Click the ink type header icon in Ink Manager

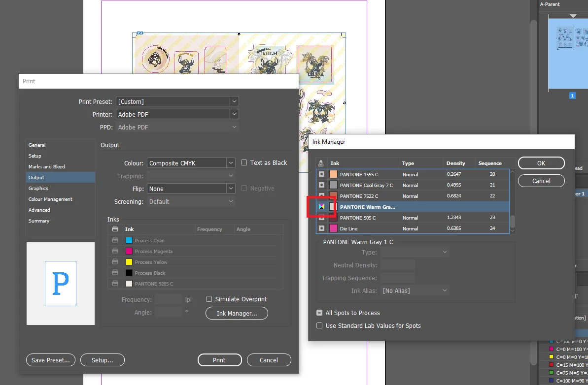click(x=321, y=163)
